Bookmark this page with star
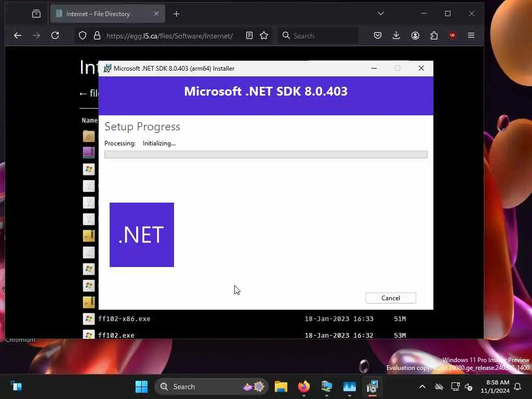The width and height of the screenshot is (532, 399). pos(264,36)
